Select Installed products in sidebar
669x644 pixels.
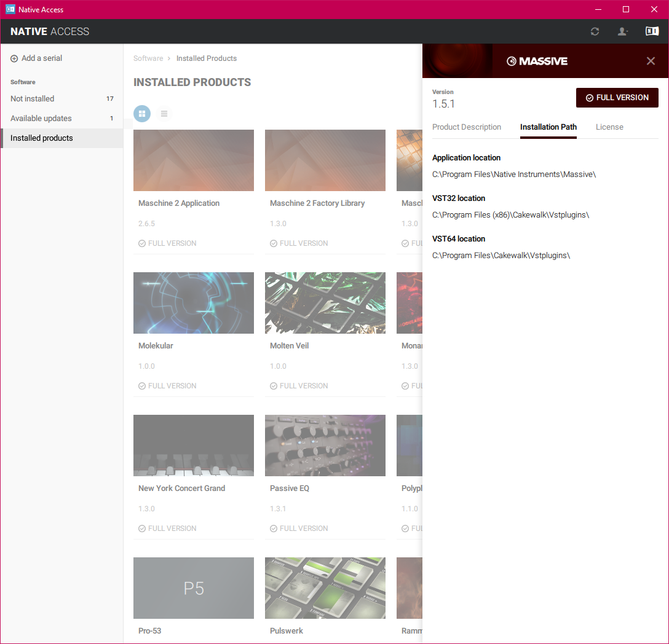(x=62, y=138)
